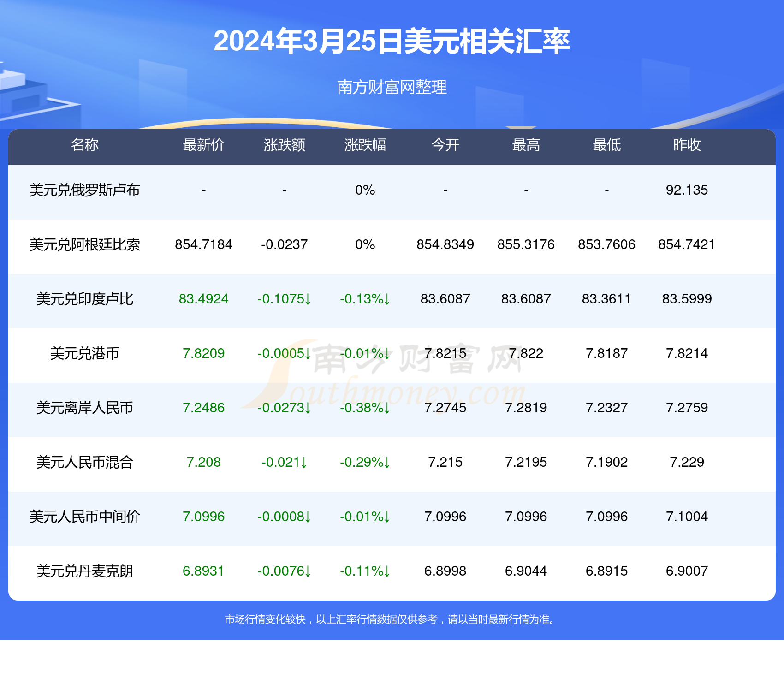Select the title 2024年3月25日美元相关汇率
This screenshot has height=678, width=784.
click(392, 41)
